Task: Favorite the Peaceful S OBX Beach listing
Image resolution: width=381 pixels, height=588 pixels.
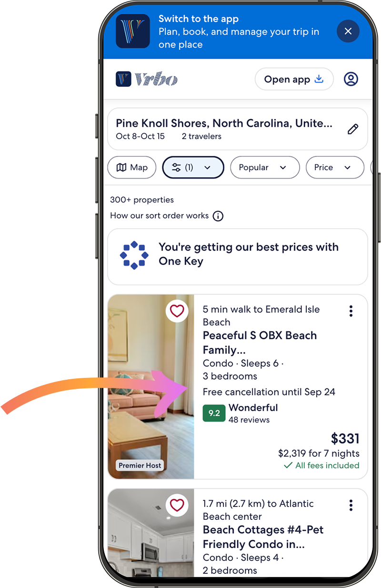Action: [x=177, y=311]
